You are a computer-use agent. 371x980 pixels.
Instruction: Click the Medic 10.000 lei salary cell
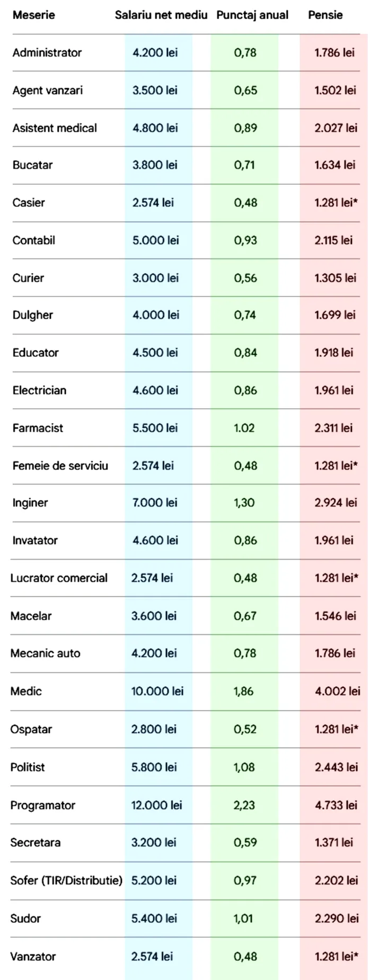[x=157, y=691]
